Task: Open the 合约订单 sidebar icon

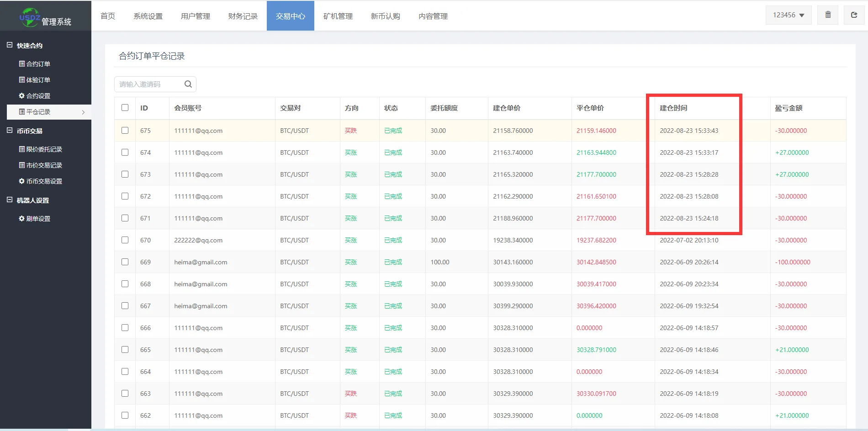Action: 21,63
